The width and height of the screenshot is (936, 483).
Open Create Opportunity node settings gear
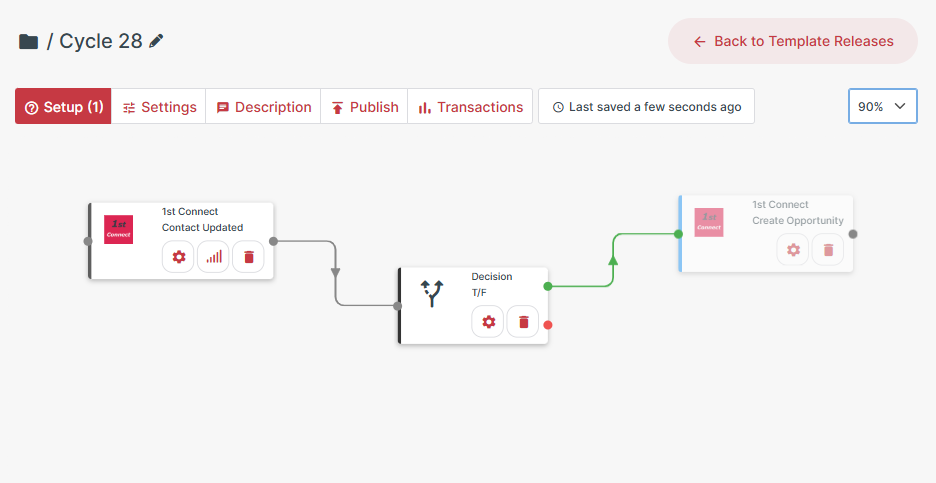(x=793, y=250)
